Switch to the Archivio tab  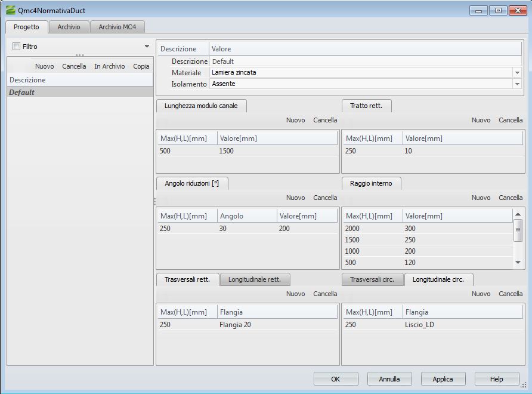69,27
